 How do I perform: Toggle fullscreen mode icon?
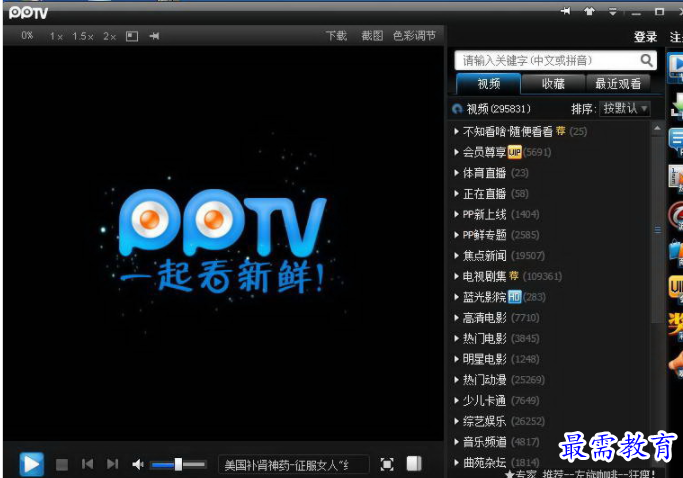coord(387,464)
